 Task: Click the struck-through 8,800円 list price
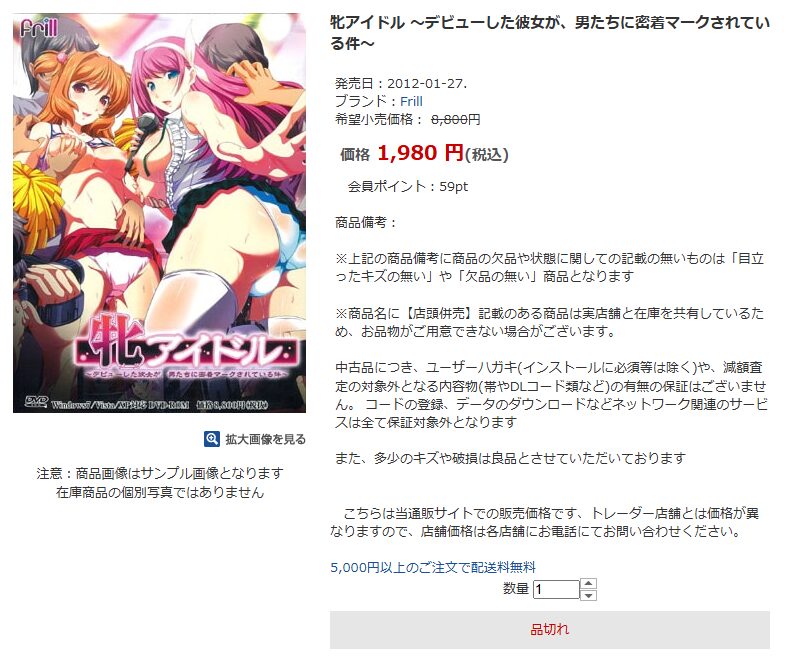point(455,120)
